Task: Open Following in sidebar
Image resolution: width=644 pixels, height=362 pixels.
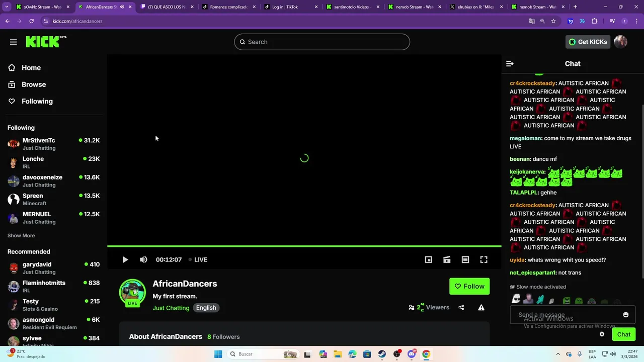Action: tap(37, 101)
